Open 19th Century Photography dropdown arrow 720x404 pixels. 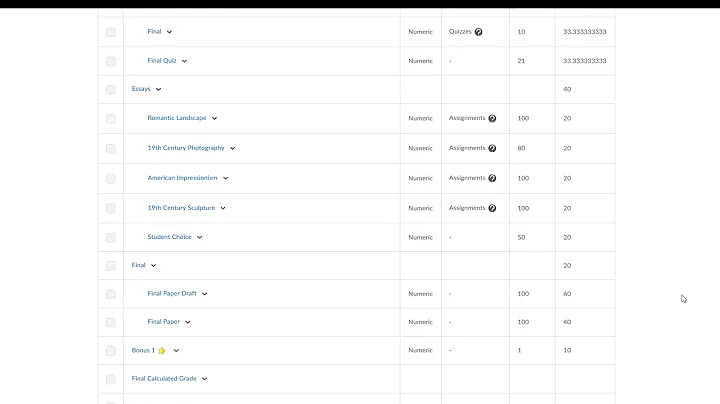click(x=232, y=148)
